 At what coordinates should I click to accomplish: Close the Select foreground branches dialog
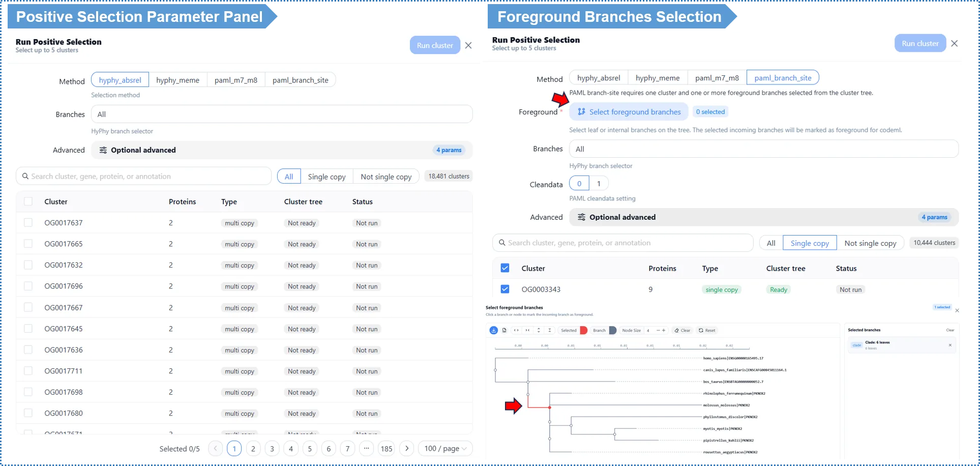[957, 310]
